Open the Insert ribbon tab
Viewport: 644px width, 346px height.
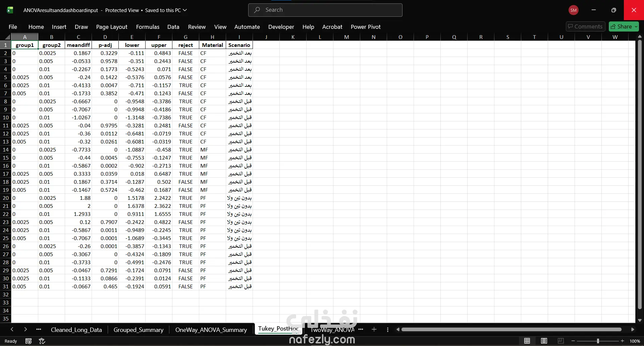point(59,27)
